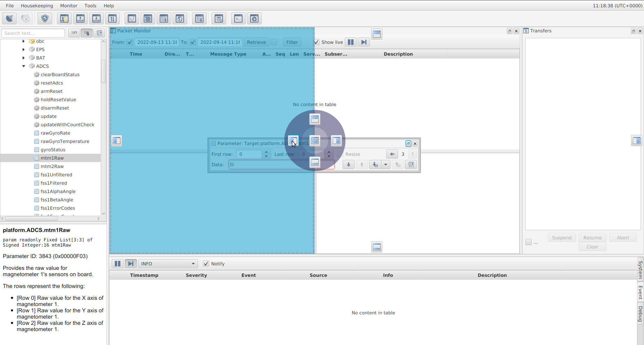Open the INFO severity dropdown
Image resolution: width=644 pixels, height=345 pixels.
pos(168,264)
